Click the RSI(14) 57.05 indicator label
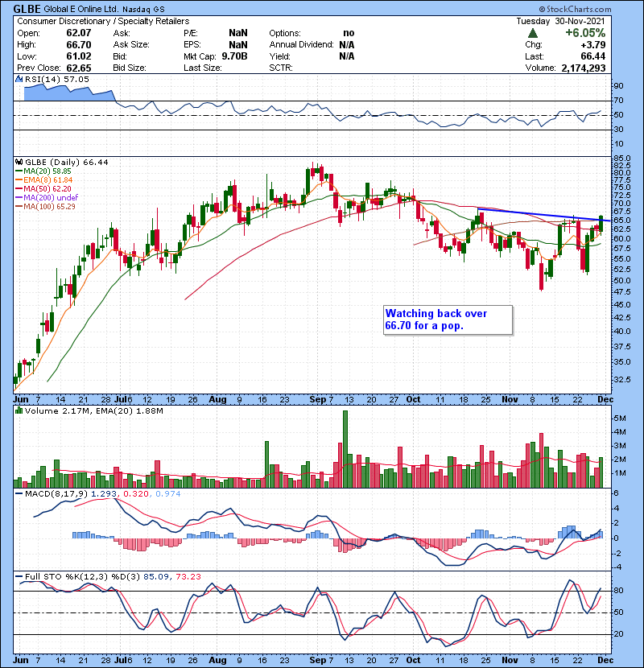The height and width of the screenshot is (668, 644). point(57,79)
